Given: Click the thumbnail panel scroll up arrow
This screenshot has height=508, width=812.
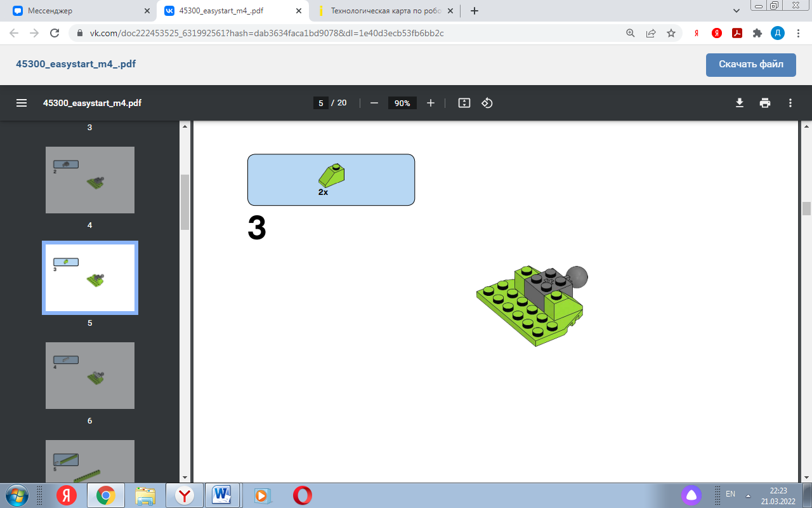Looking at the screenshot, I should [185, 126].
